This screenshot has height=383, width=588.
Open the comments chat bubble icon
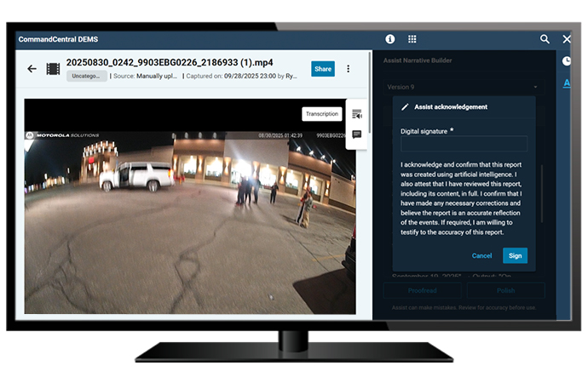356,134
